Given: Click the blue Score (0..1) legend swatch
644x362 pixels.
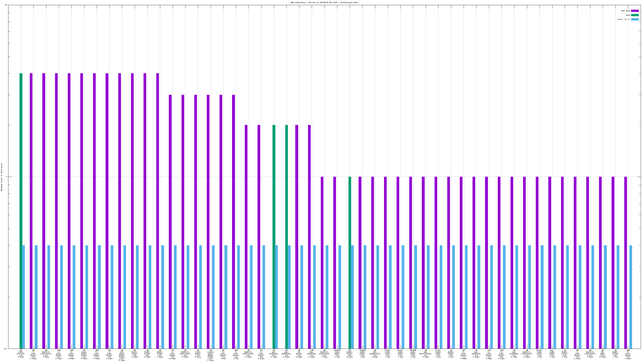Looking at the screenshot, I should pyautogui.click(x=635, y=19).
